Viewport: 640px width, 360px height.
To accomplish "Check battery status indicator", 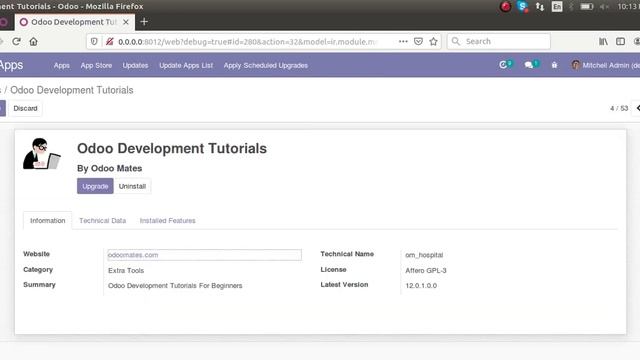I will (587, 7).
